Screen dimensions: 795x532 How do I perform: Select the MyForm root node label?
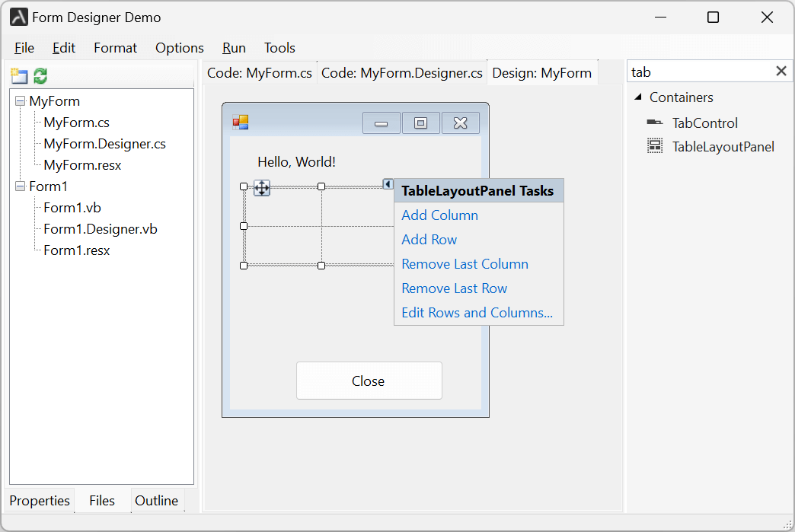(54, 100)
